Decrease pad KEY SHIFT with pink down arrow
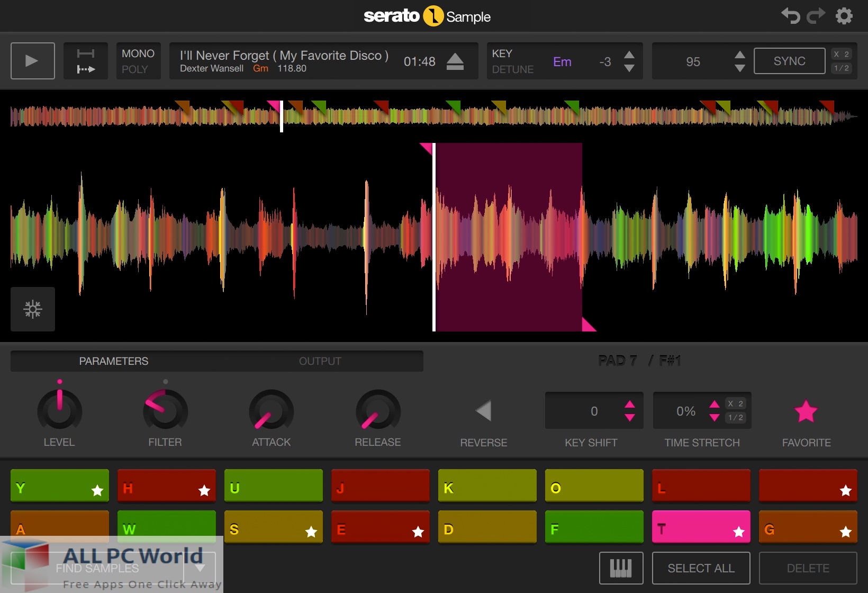Image resolution: width=868 pixels, height=593 pixels. pos(630,418)
